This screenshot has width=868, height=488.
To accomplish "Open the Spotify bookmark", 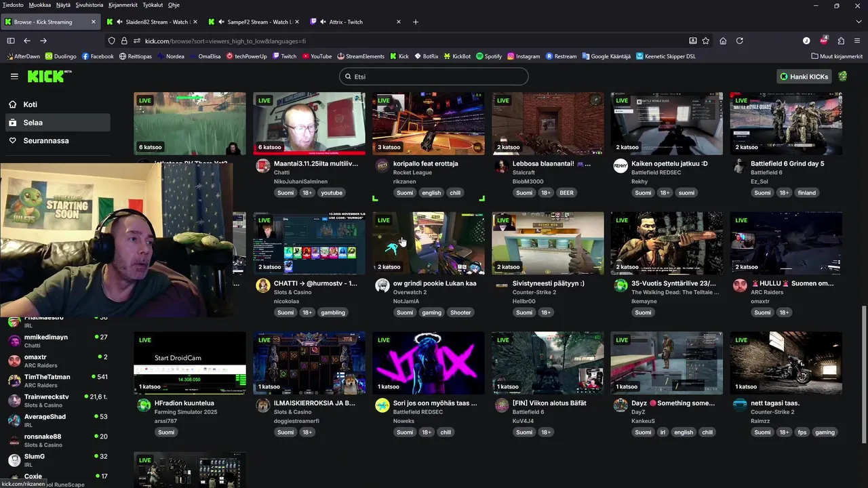I will coord(489,56).
